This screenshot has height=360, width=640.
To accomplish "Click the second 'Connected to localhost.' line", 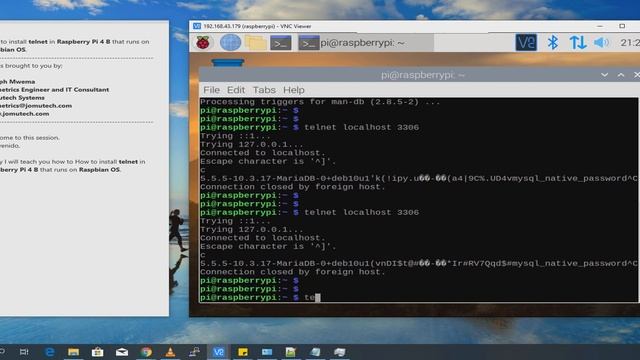I will click(x=263, y=238).
